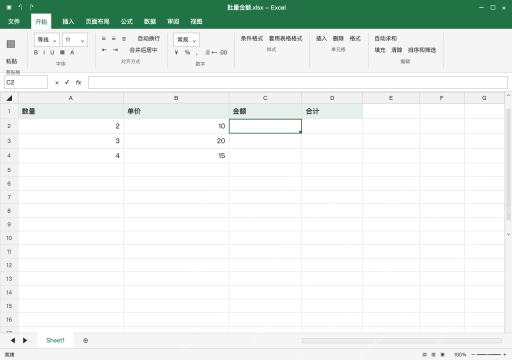Open the 填充 fill menu
This screenshot has width=512, height=360.
pyautogui.click(x=380, y=50)
